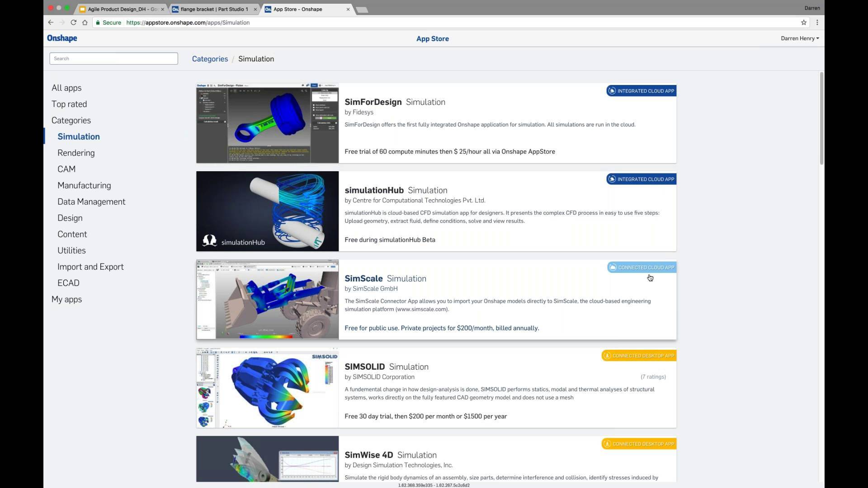
Task: Open My apps in the sidebar
Action: point(66,300)
